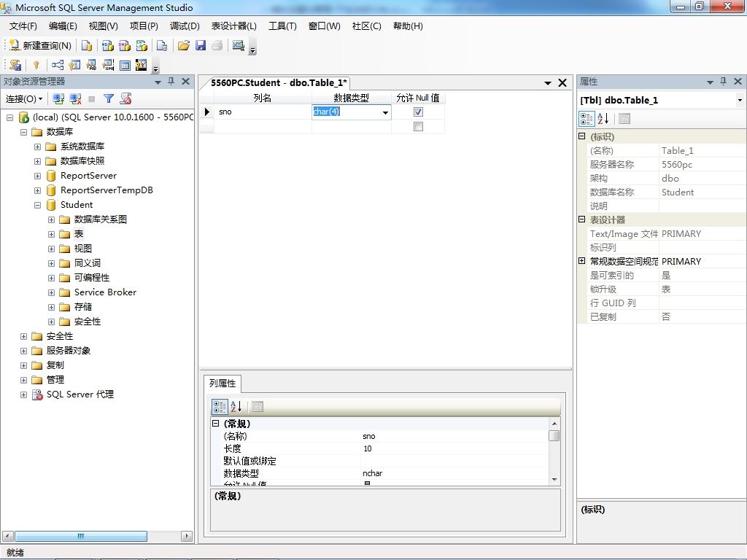The image size is (747, 560).
Task: Click the Activity Monitor icon in toolbar
Action: click(x=239, y=45)
